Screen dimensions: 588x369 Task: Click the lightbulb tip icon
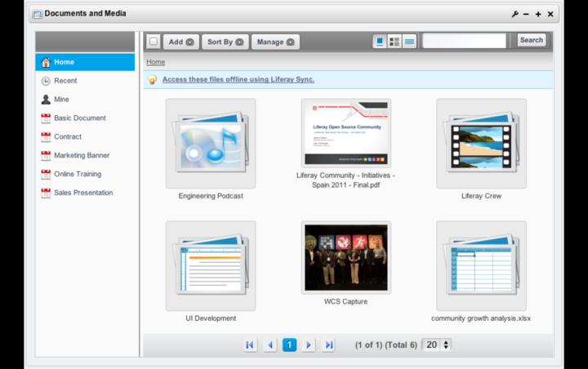(152, 79)
